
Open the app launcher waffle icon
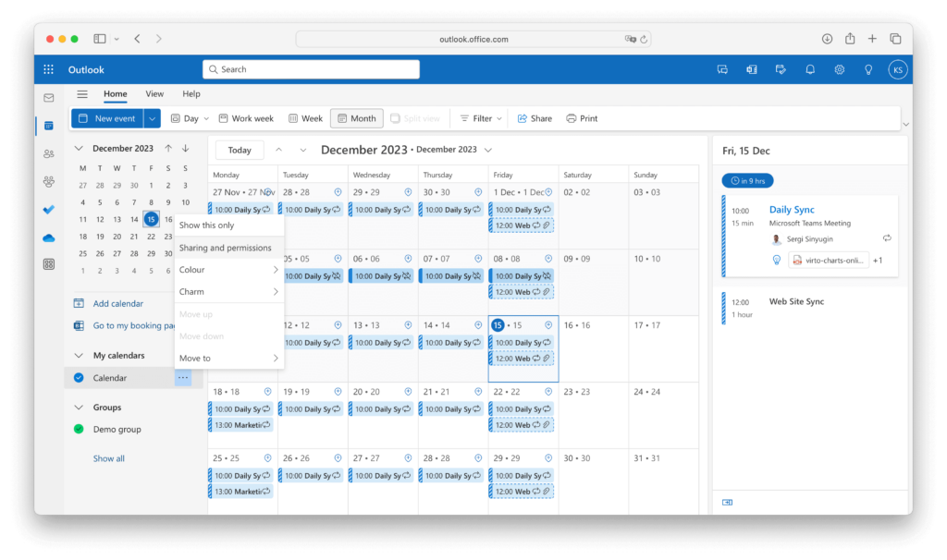49,69
